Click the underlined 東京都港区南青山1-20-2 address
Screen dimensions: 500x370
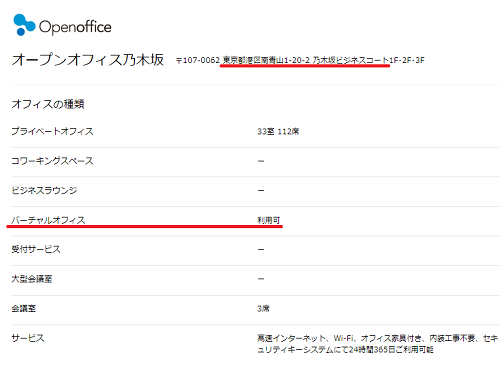coord(266,60)
